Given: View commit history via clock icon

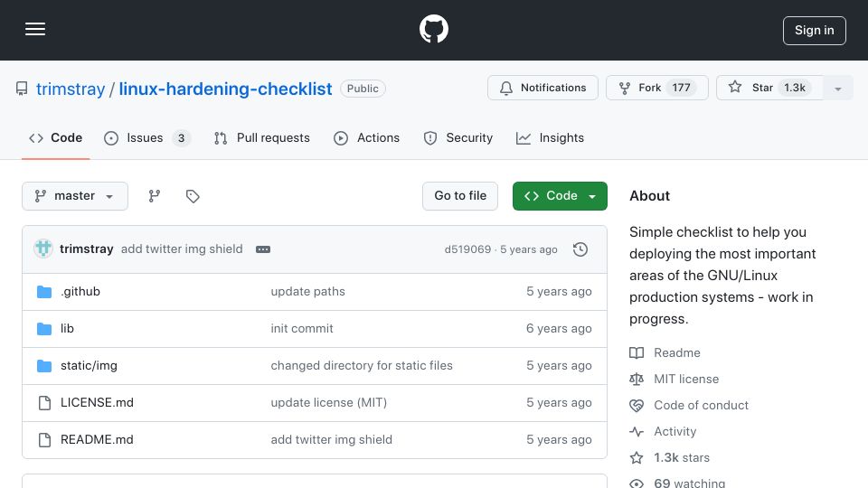Looking at the screenshot, I should coord(580,249).
